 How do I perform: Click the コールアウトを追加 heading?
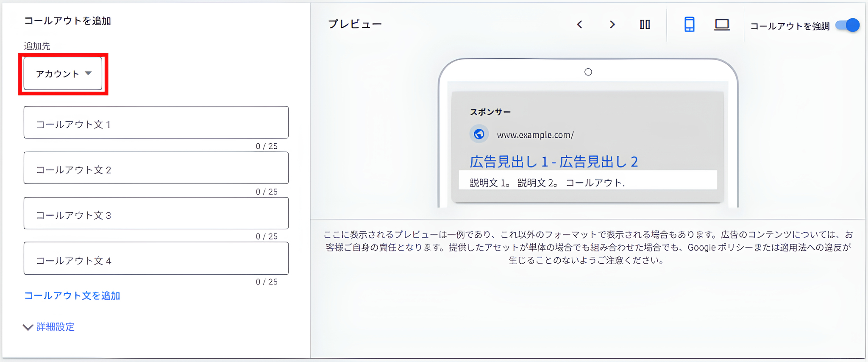(x=67, y=21)
